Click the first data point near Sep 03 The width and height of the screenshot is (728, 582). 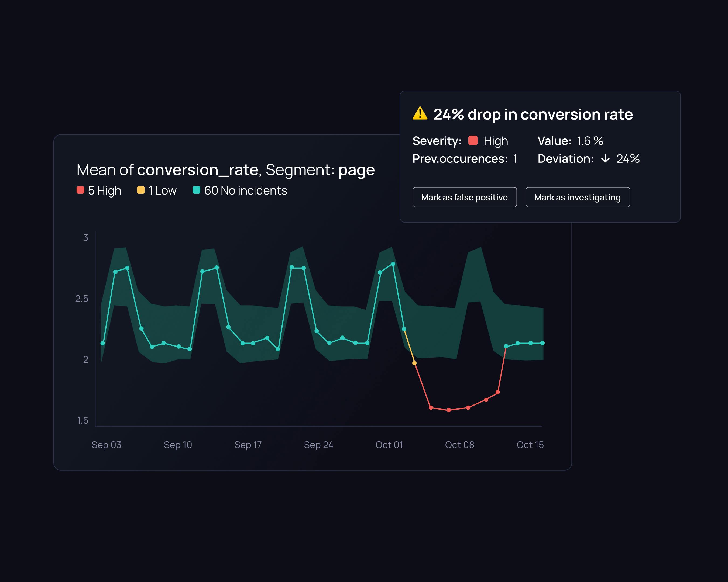point(103,343)
